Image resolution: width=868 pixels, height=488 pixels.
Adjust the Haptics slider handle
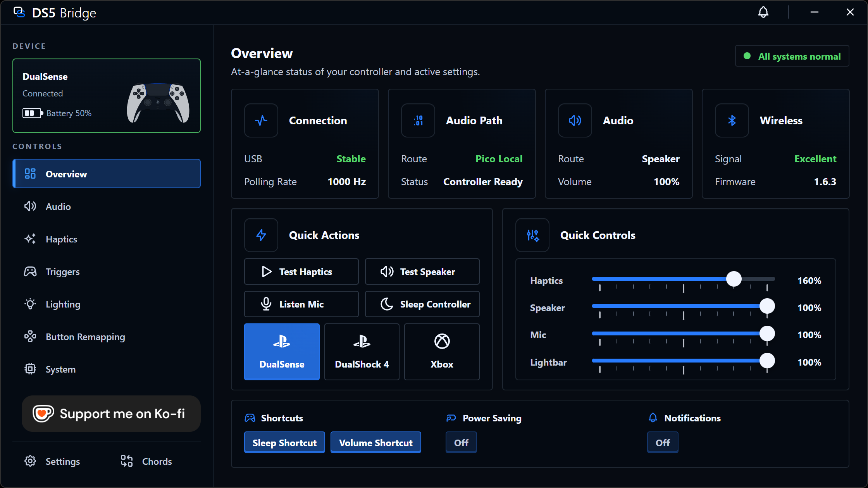click(734, 279)
